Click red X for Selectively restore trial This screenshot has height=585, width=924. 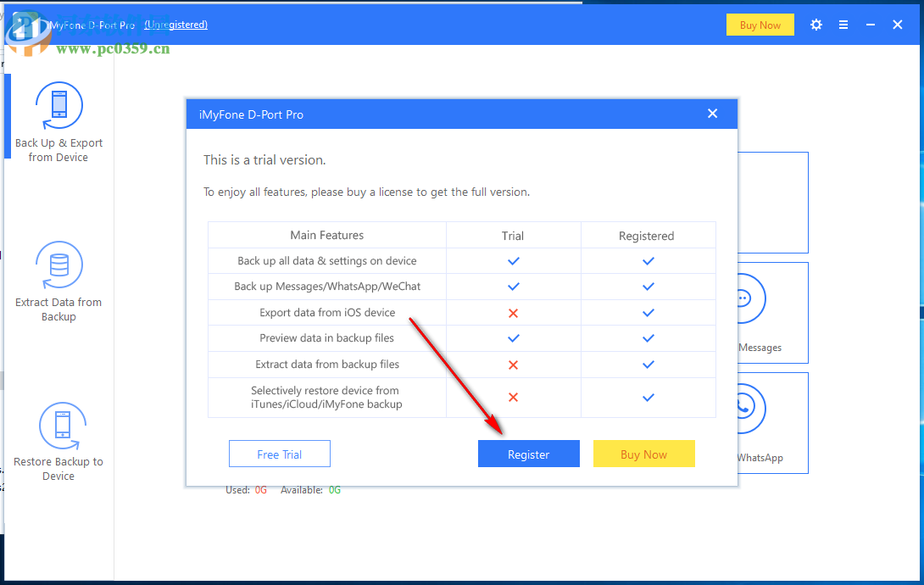[513, 397]
